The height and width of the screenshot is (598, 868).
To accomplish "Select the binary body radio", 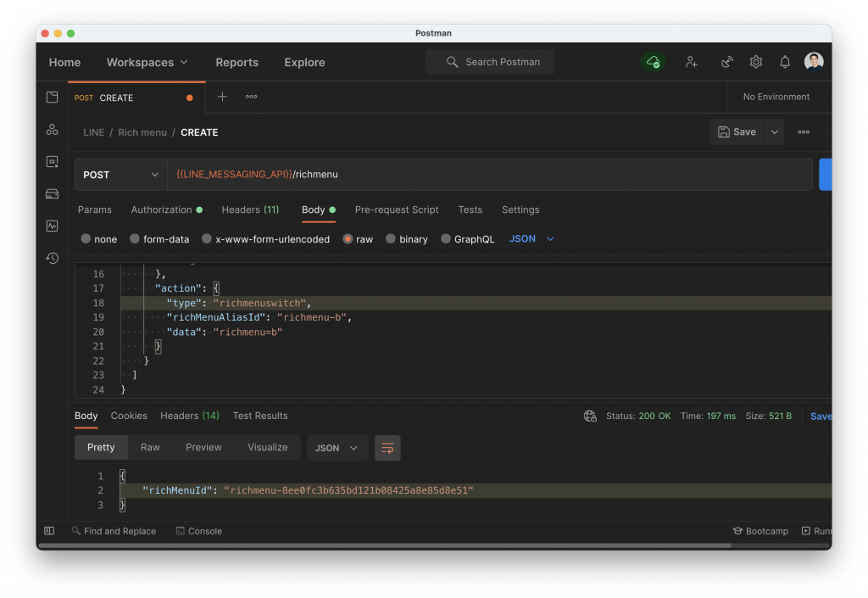I will click(x=391, y=238).
